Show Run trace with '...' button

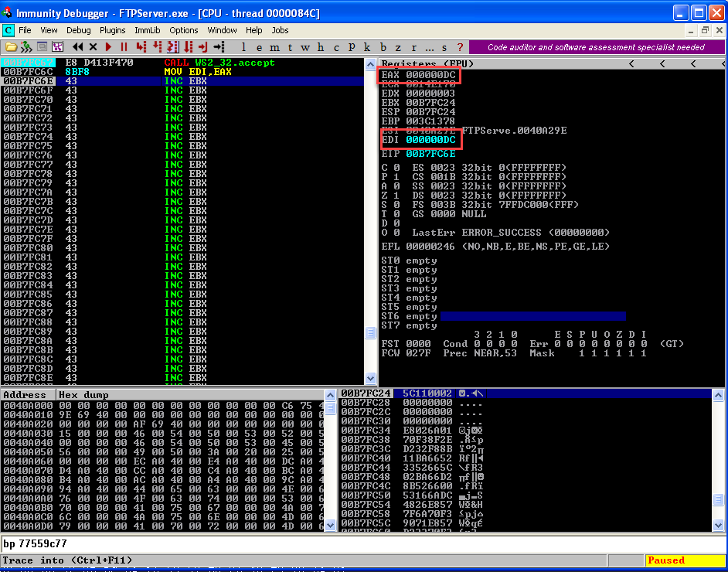429,47
